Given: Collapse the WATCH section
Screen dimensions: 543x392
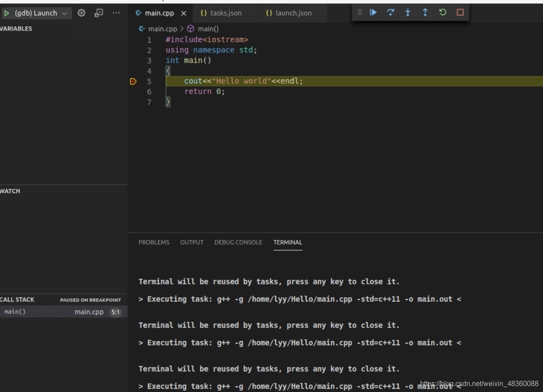Looking at the screenshot, I should click(x=10, y=191).
